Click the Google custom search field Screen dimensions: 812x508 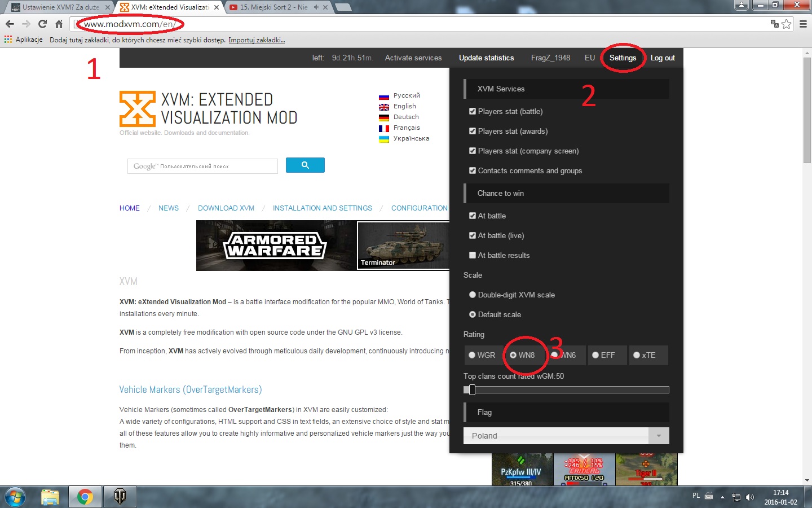pyautogui.click(x=202, y=166)
